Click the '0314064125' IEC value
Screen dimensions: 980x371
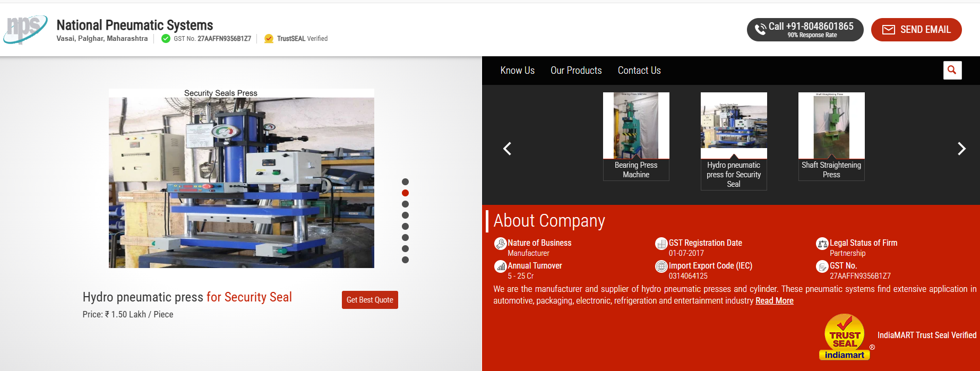click(688, 276)
